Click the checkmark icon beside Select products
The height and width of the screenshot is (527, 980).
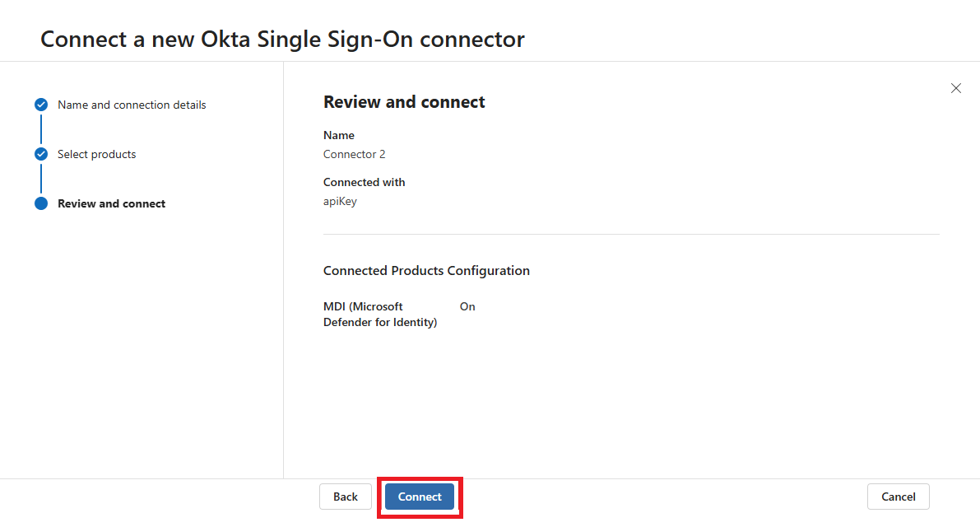click(x=41, y=154)
